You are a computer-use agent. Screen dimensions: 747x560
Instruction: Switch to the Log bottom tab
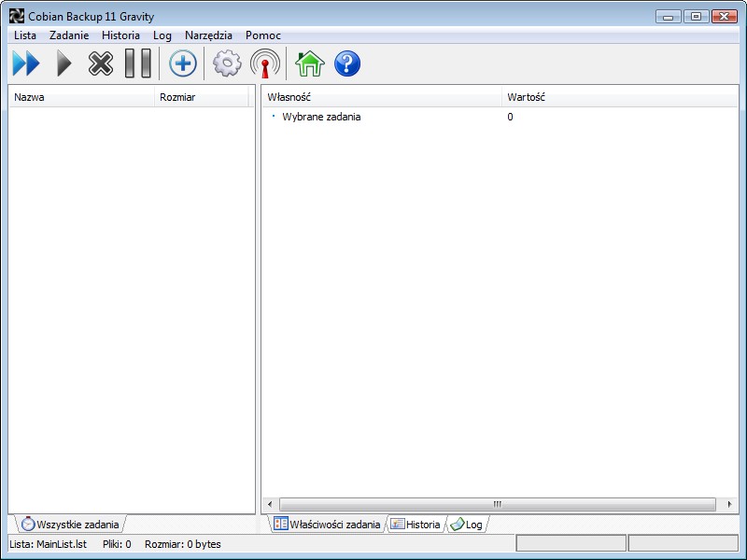467,525
